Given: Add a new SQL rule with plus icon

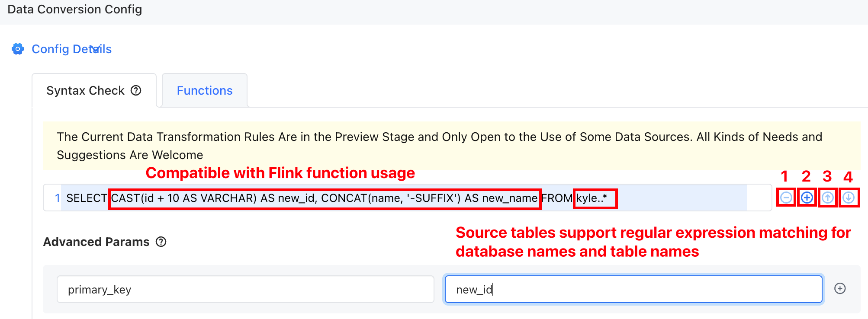Looking at the screenshot, I should (807, 198).
